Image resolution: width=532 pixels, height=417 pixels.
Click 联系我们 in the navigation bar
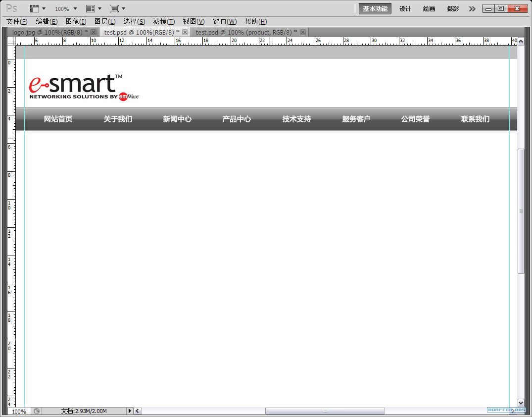[475, 119]
